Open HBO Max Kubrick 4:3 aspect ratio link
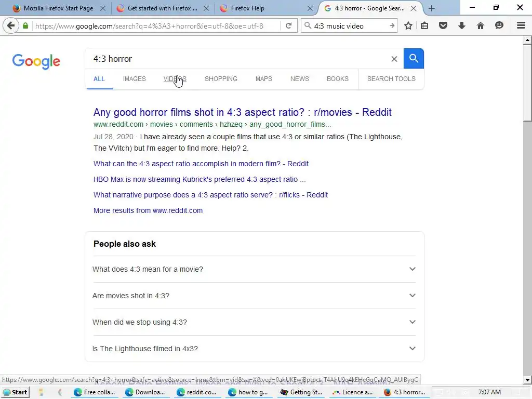 (x=199, y=179)
